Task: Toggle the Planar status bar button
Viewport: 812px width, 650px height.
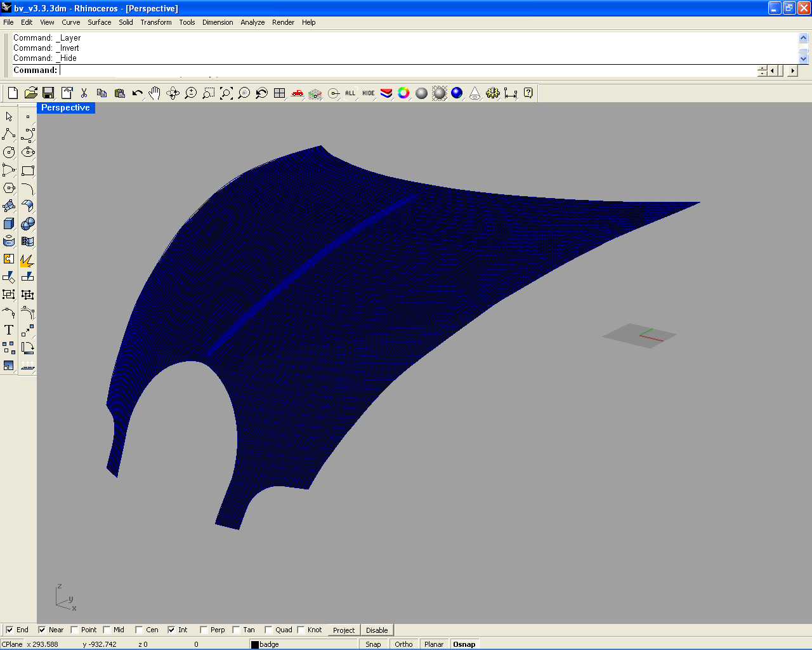Action: point(434,644)
